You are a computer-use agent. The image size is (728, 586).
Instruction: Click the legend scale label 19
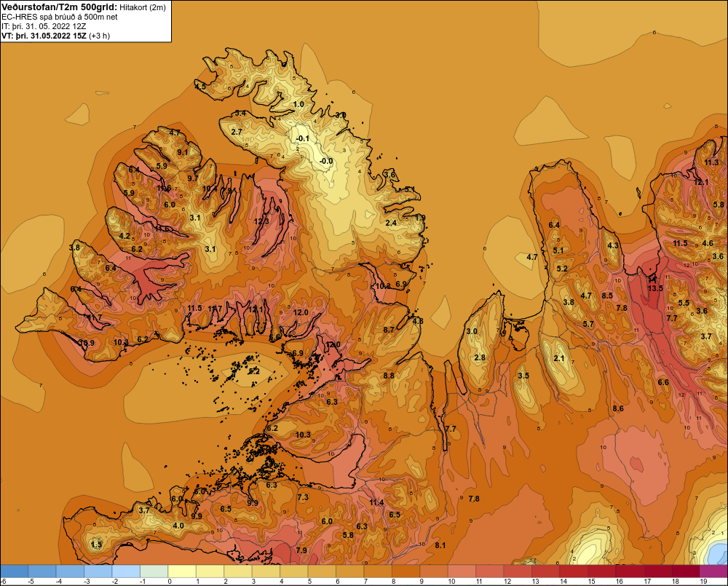[x=703, y=582]
